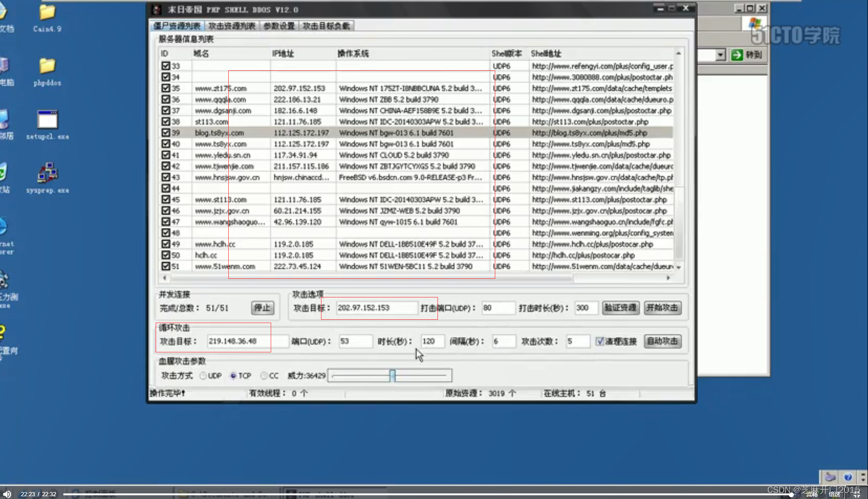Click the video volume speaker icon
Viewport: 868px width, 499px height.
(x=7, y=494)
